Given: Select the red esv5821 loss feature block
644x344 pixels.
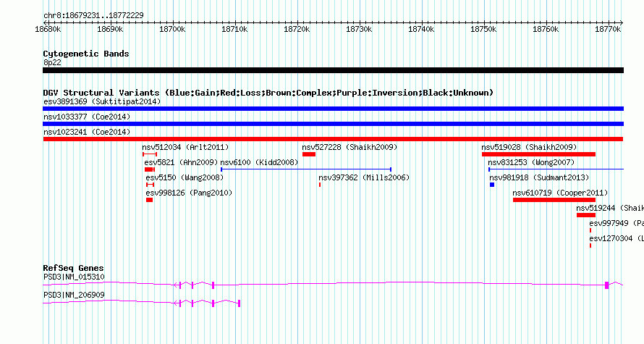Looking at the screenshot, I should click(150, 169).
